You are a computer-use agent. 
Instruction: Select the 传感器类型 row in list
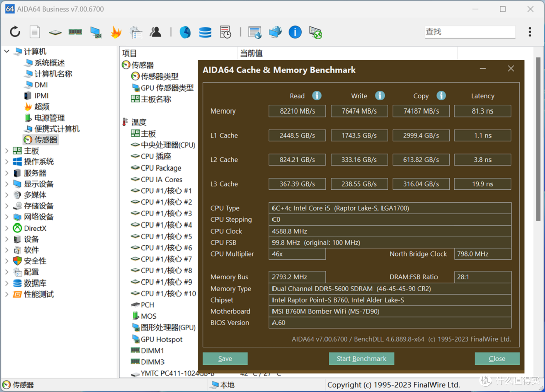[159, 77]
